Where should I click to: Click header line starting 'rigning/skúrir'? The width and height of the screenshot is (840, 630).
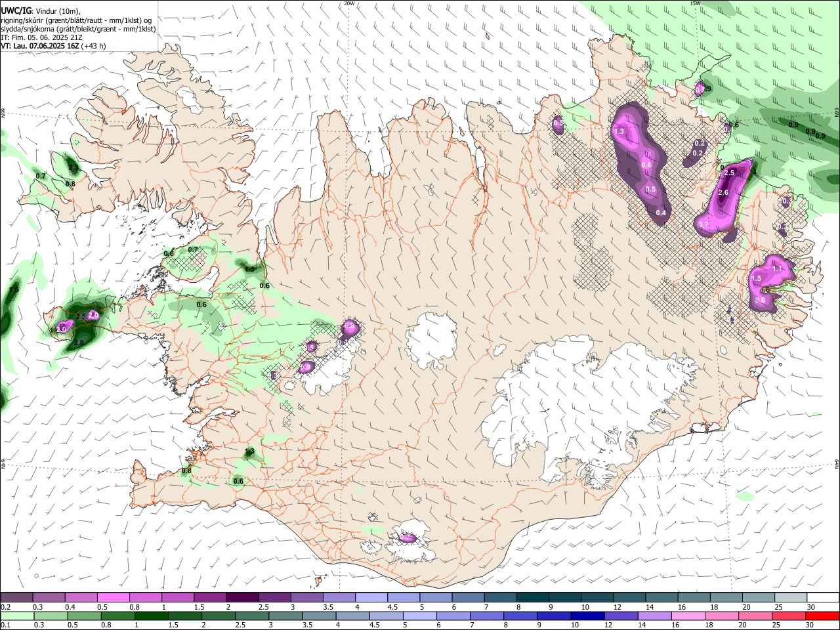[76, 20]
